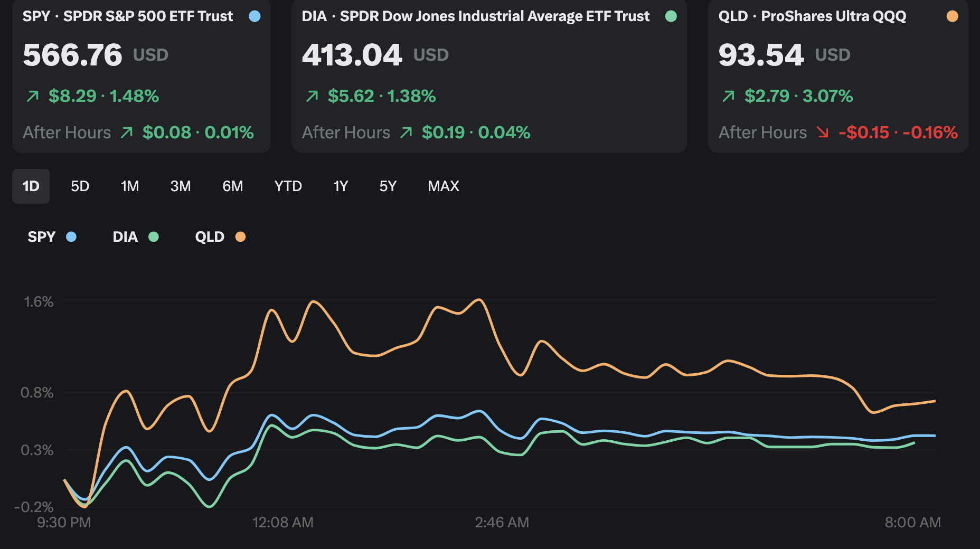980x549 pixels.
Task: Open SPY SPDR S&P 500 ETF Trust title
Action: [x=128, y=16]
